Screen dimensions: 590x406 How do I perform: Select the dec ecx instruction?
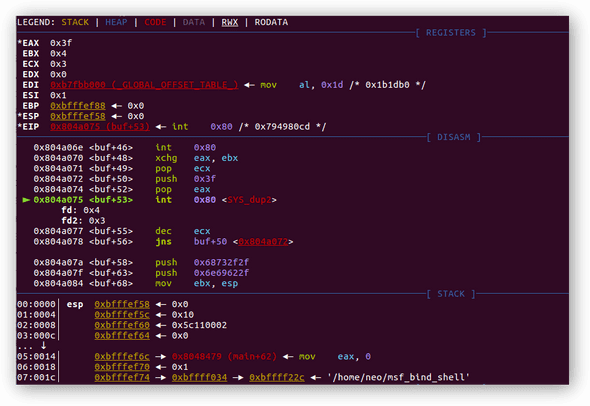pyautogui.click(x=183, y=231)
